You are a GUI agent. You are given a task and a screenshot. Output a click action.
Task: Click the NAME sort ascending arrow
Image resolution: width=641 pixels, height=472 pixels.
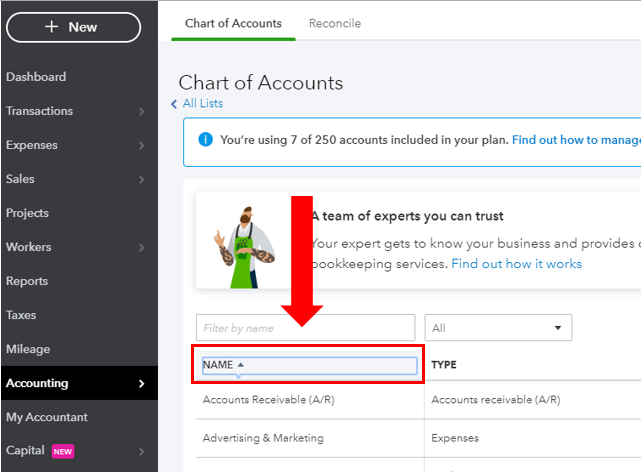[x=240, y=365]
